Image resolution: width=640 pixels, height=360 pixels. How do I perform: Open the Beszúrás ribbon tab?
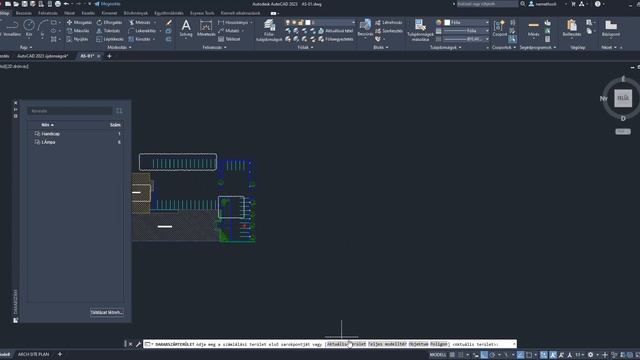24,13
